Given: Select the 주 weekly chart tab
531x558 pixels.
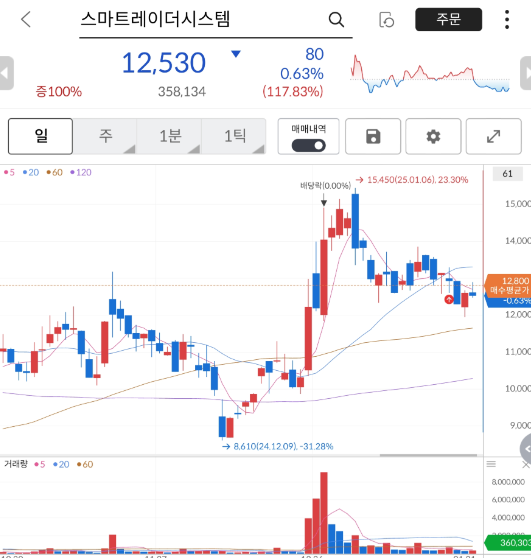Looking at the screenshot, I should coord(105,136).
